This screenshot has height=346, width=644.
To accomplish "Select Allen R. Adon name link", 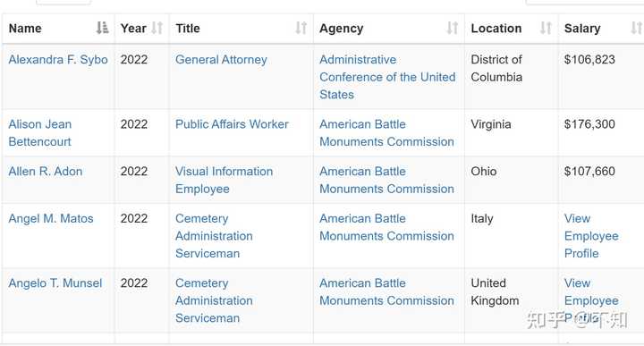I will 46,171.
